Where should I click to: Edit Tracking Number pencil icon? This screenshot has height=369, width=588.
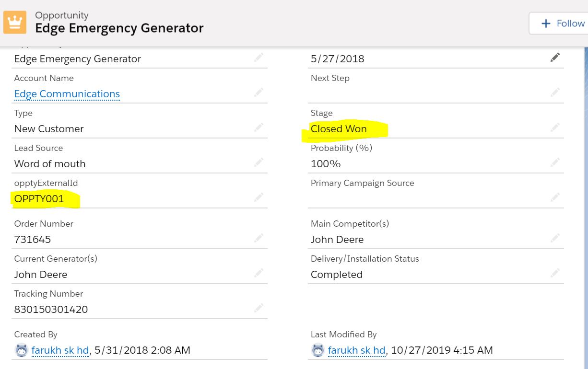259,308
